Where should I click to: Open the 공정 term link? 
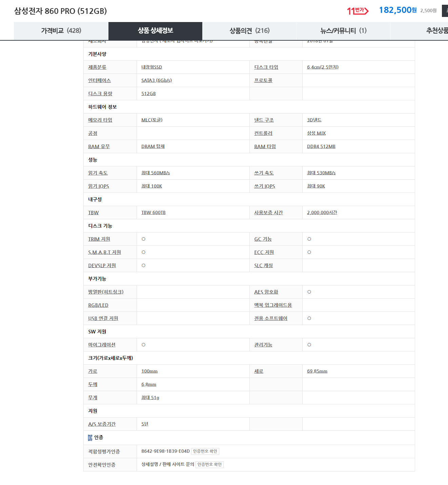tap(93, 133)
